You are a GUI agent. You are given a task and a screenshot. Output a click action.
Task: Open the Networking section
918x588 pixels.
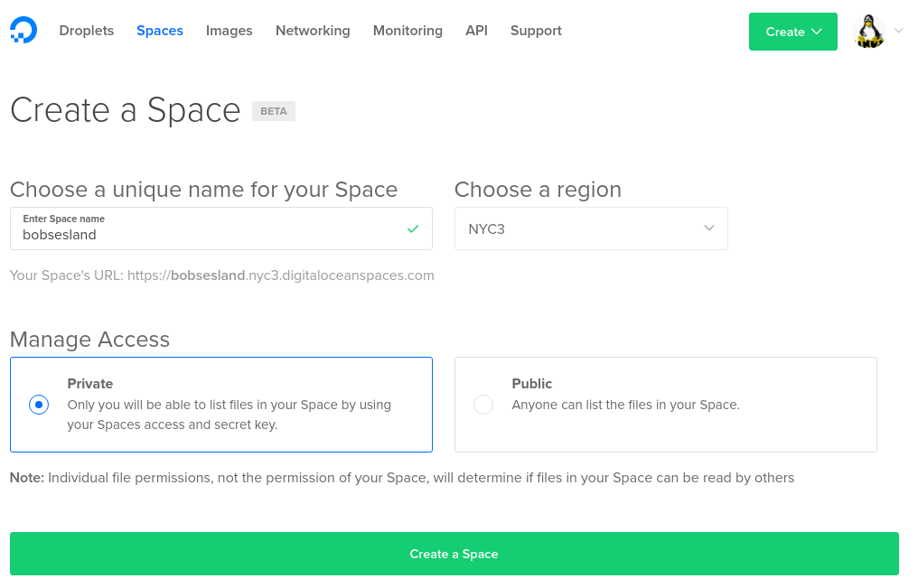pyautogui.click(x=313, y=31)
